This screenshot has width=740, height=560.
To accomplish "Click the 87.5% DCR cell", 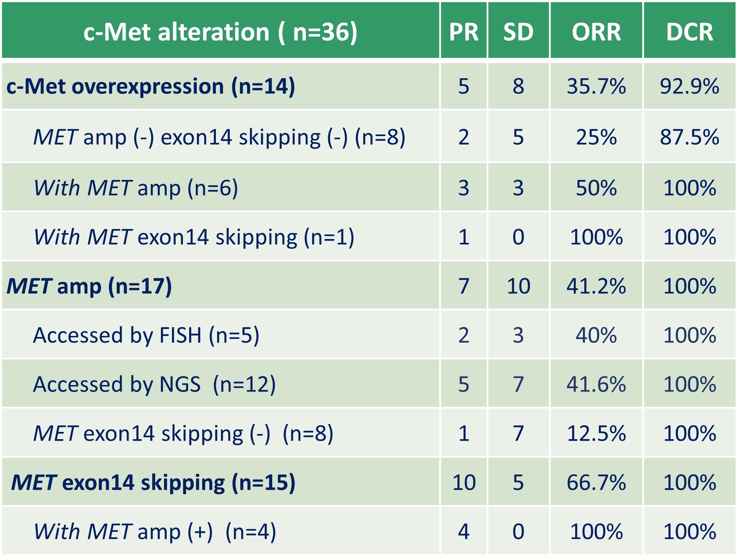I will 689,137.
